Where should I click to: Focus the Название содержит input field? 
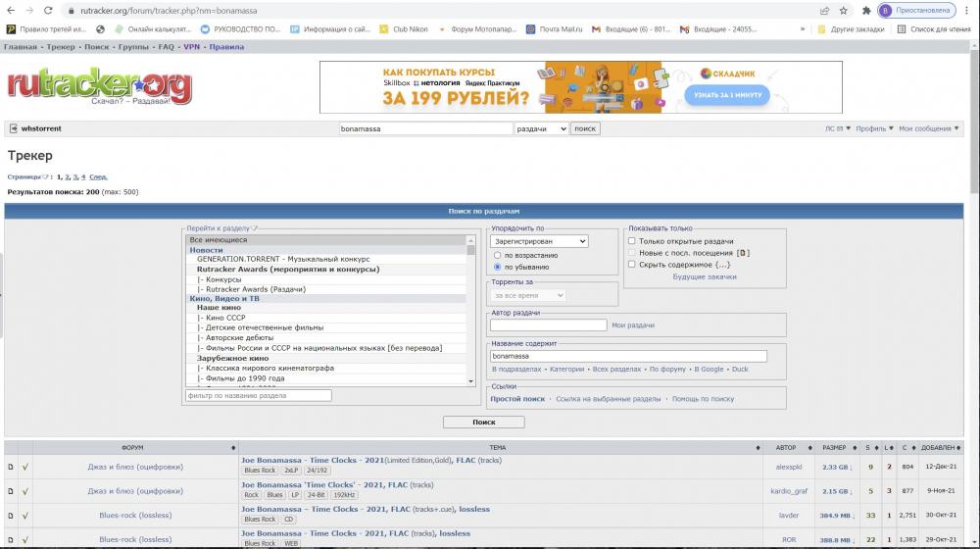tap(628, 356)
